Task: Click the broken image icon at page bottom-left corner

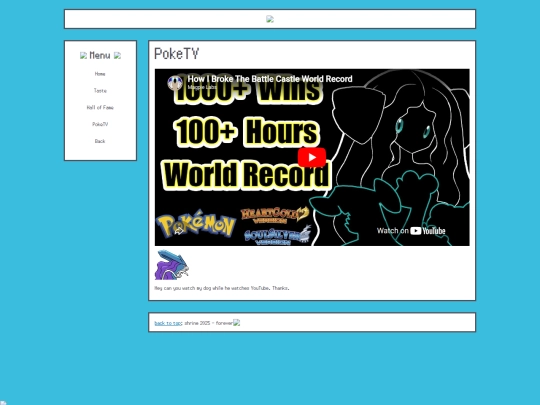Action: (3, 402)
